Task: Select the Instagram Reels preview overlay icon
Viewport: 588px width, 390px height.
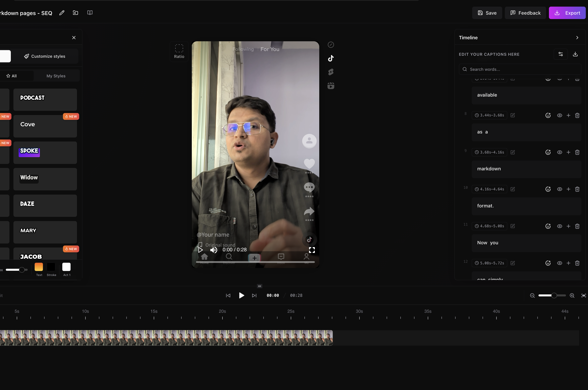Action: click(x=330, y=86)
